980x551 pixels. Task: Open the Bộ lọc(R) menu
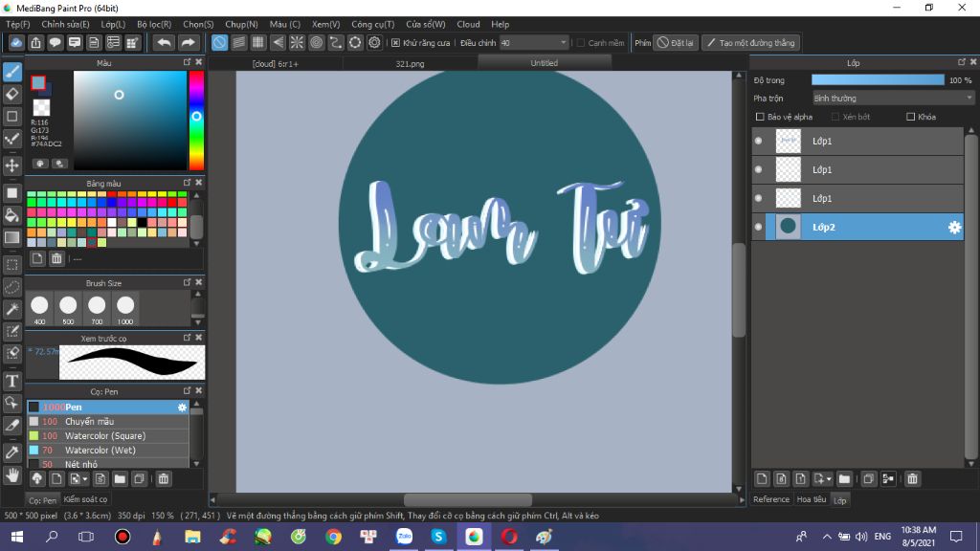click(x=154, y=24)
